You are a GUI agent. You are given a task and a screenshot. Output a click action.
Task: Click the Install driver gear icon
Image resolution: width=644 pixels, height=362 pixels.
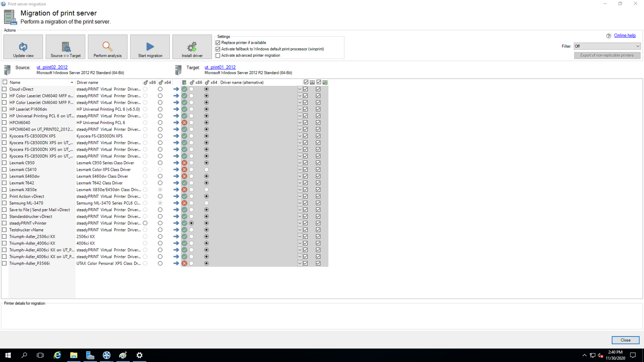pos(192,47)
